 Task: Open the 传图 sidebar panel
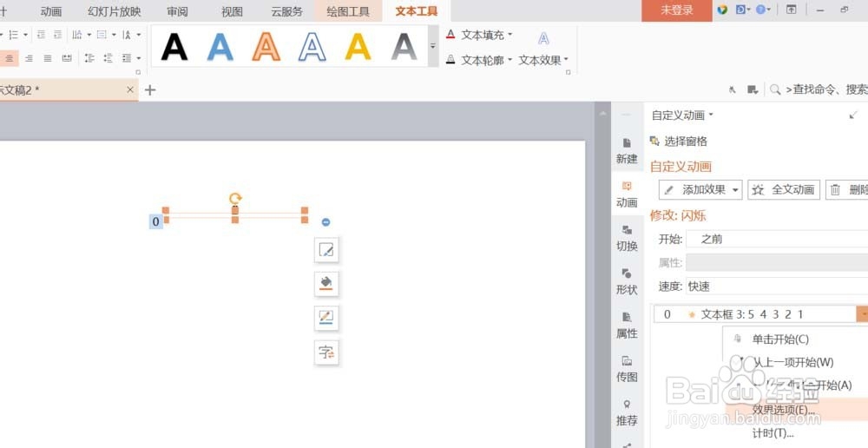(x=627, y=369)
